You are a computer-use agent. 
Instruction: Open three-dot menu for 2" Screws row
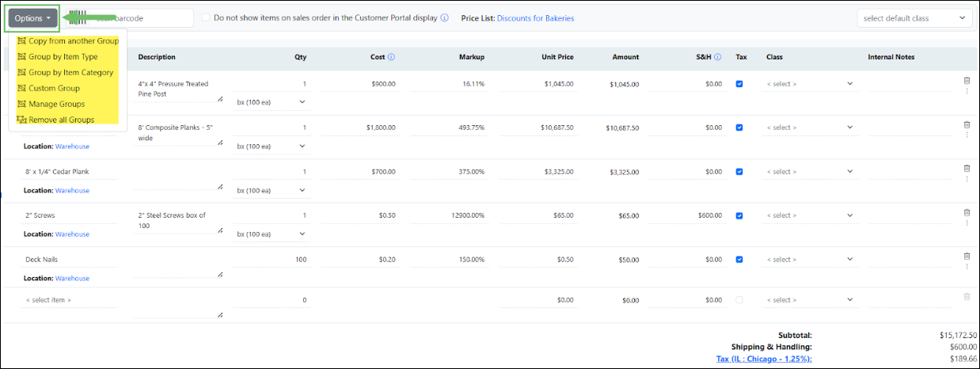click(x=967, y=223)
